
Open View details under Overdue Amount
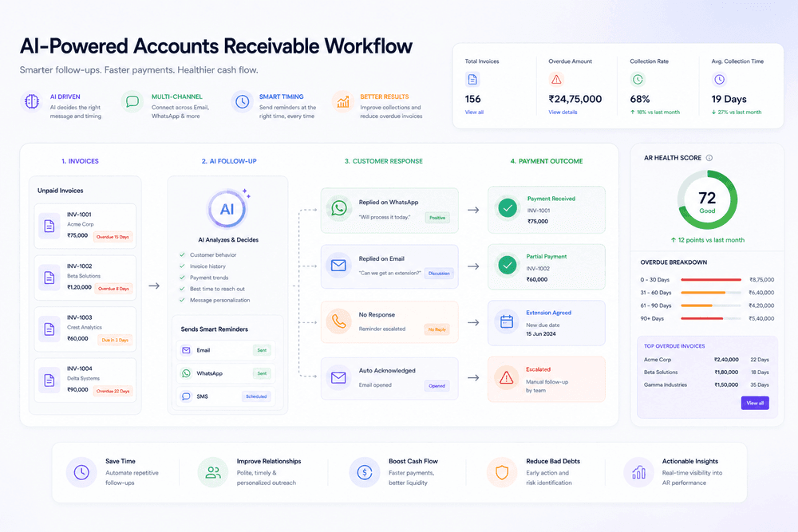pos(563,112)
